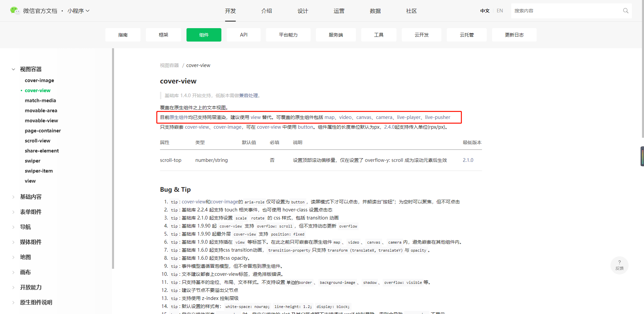
Task: Open the 指南 sub-navigation button
Action: (x=123, y=35)
